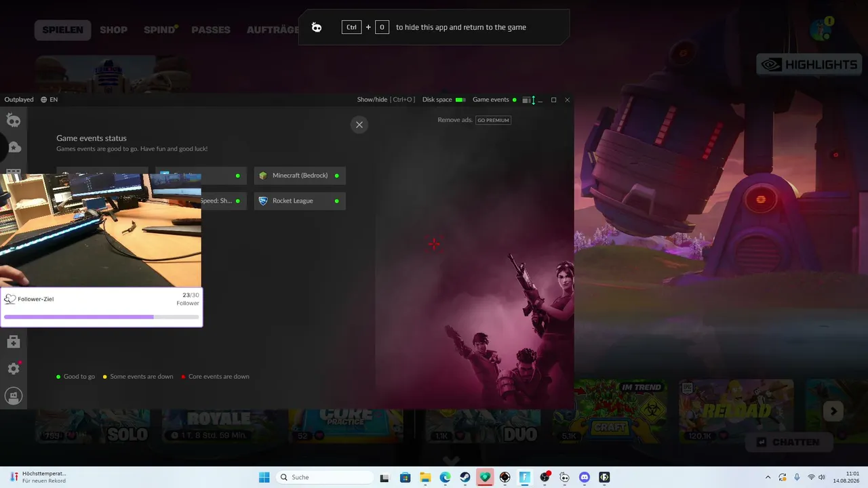Viewport: 868px width, 488px height.
Task: Open the CHATTEN button in Fortnite
Action: 789,442
